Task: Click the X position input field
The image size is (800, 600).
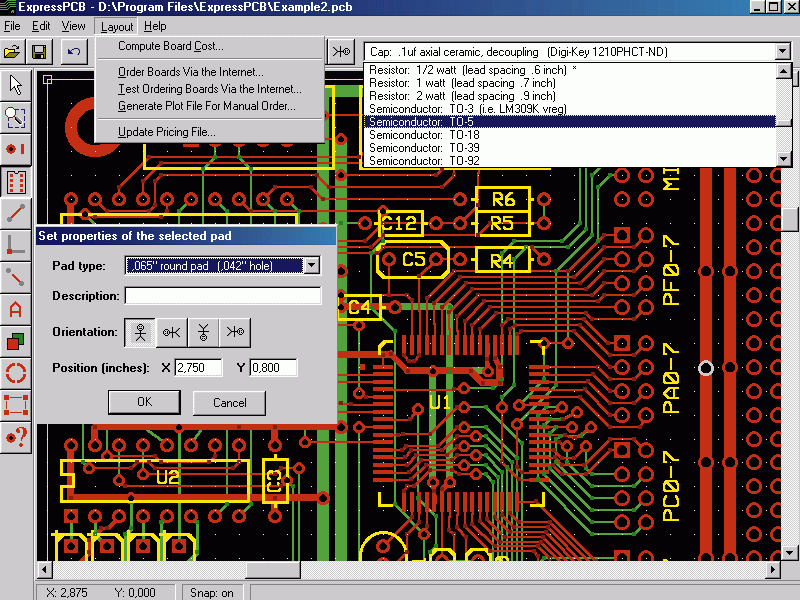Action: coord(198,367)
